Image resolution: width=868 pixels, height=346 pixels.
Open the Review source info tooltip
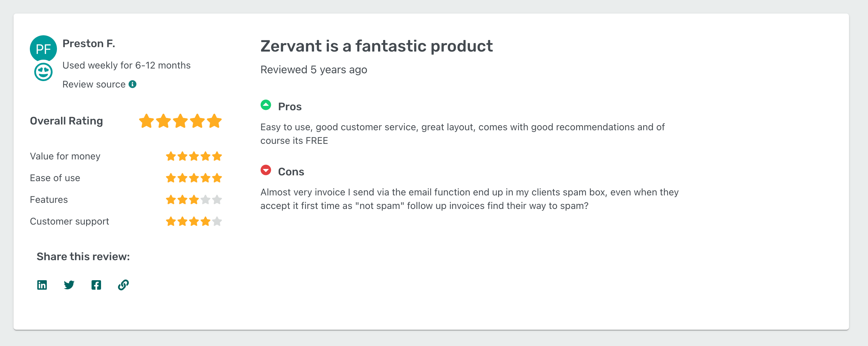(x=133, y=84)
